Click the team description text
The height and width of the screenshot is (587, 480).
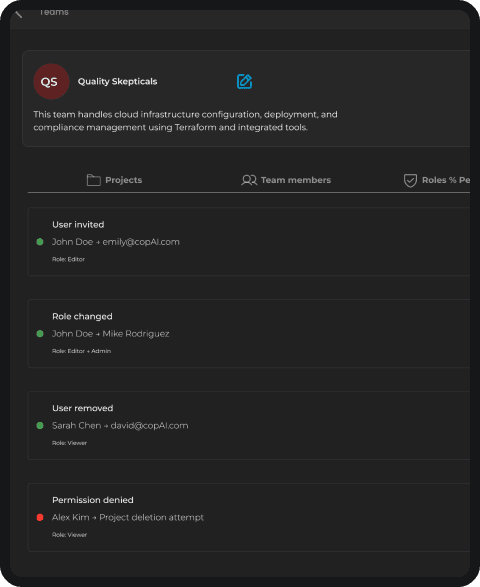coord(185,121)
